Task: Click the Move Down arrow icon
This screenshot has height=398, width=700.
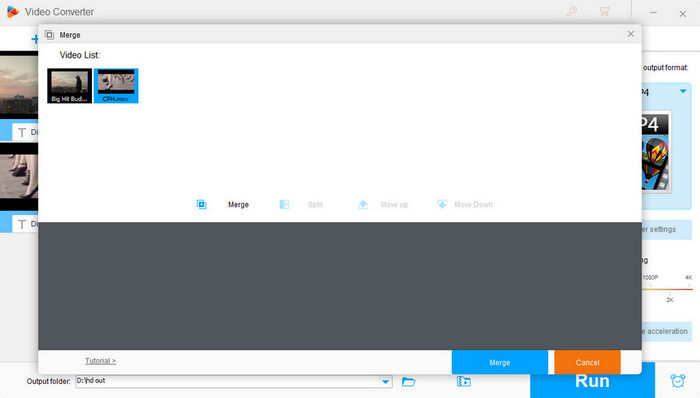Action: click(442, 204)
